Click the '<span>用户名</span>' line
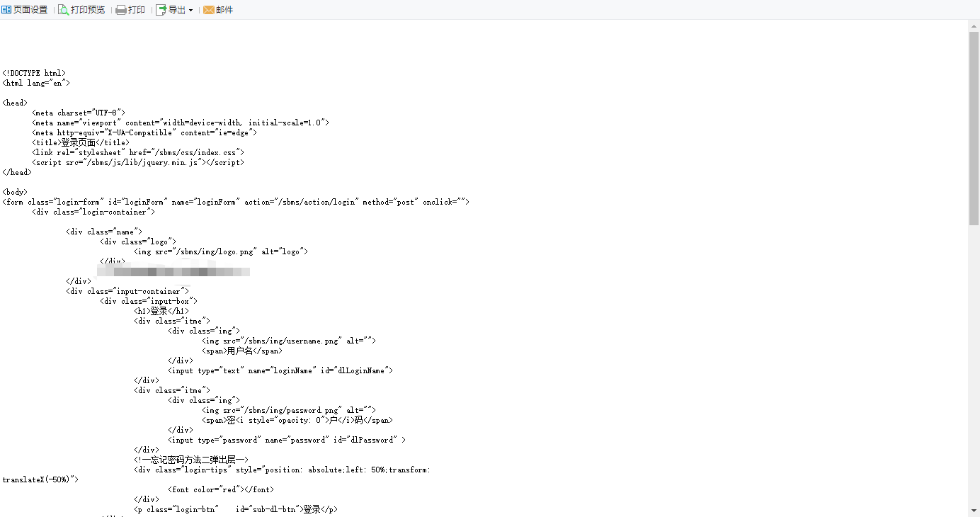 tap(242, 351)
